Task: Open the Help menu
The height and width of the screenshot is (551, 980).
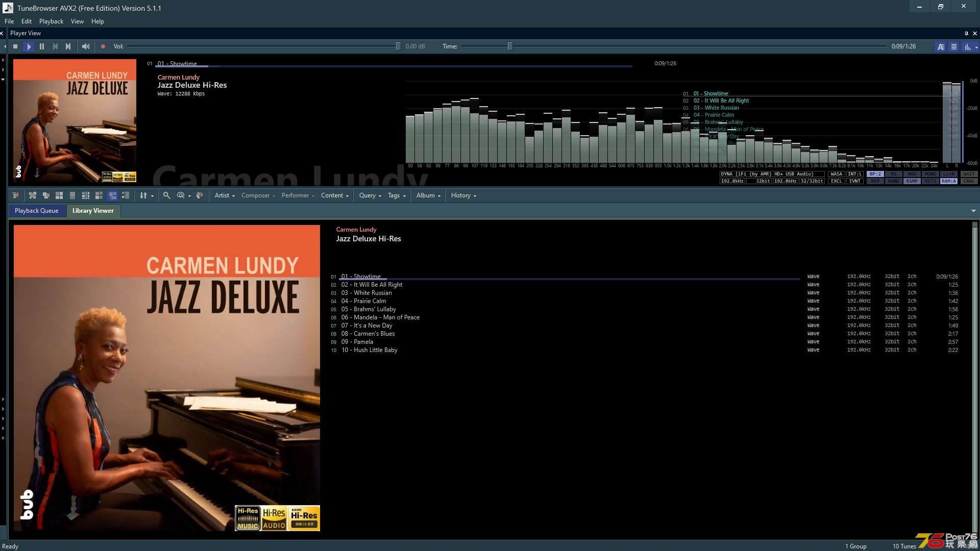Action: [x=97, y=21]
